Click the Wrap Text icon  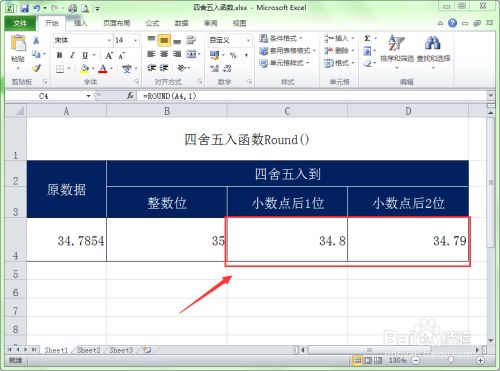tap(191, 40)
